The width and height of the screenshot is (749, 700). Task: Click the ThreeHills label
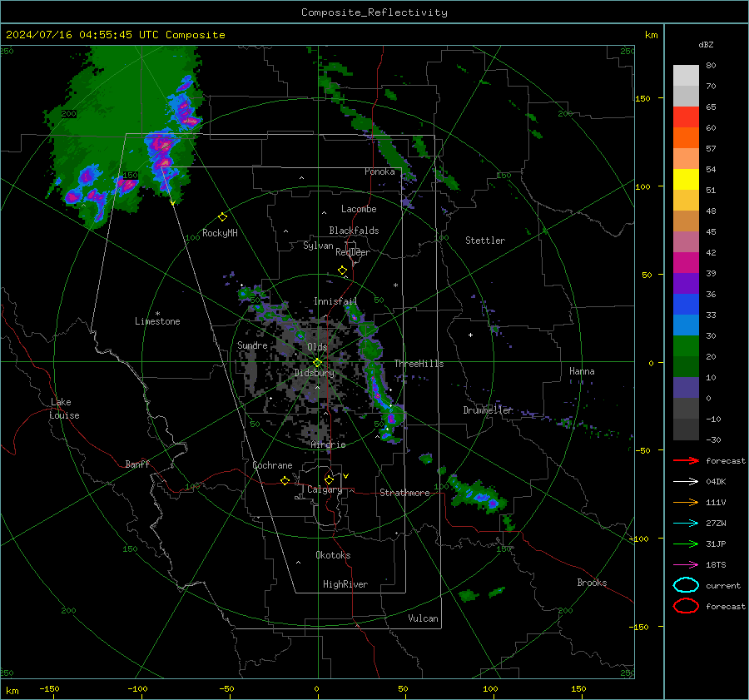click(x=419, y=364)
